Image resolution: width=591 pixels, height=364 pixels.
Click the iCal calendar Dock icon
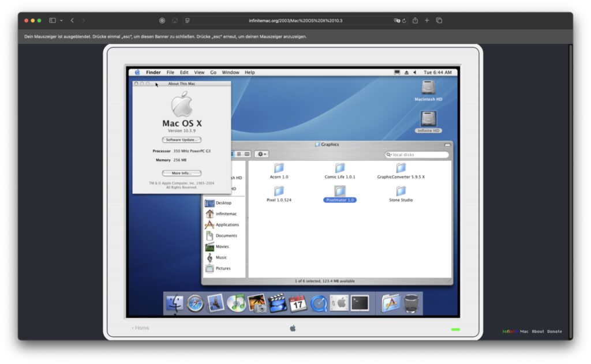tap(298, 303)
